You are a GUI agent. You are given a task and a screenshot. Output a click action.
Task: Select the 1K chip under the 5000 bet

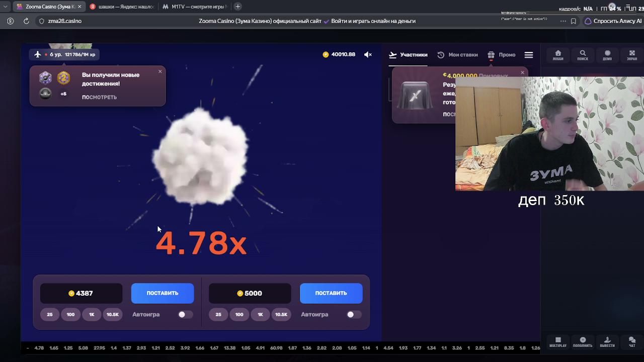point(260,314)
